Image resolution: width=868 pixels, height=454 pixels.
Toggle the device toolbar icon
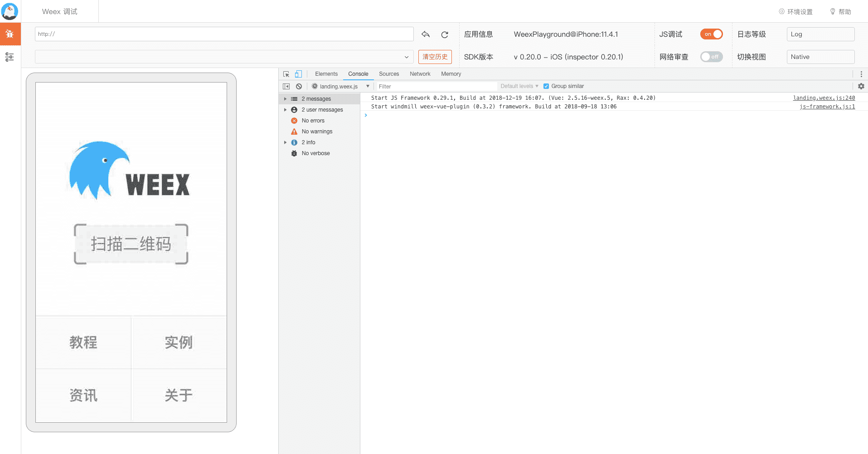click(298, 74)
